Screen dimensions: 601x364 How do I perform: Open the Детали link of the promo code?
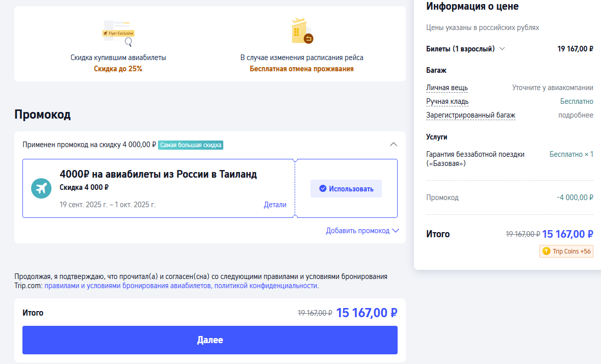[x=275, y=205]
